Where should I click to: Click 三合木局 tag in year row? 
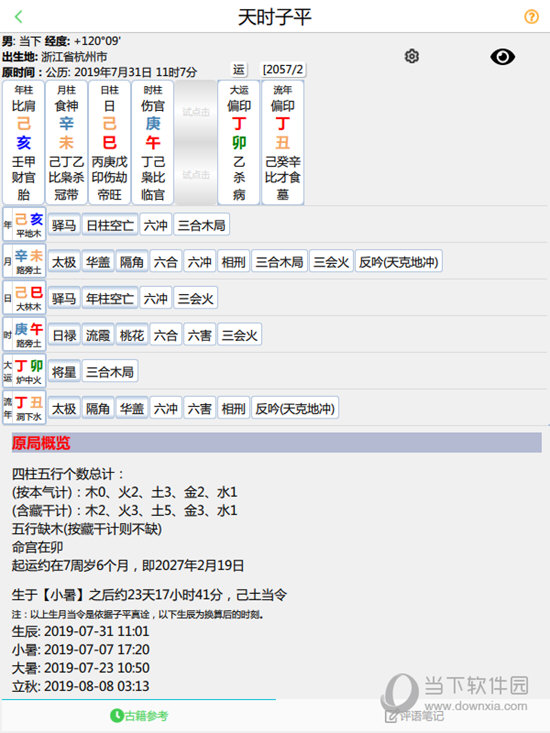click(x=201, y=225)
